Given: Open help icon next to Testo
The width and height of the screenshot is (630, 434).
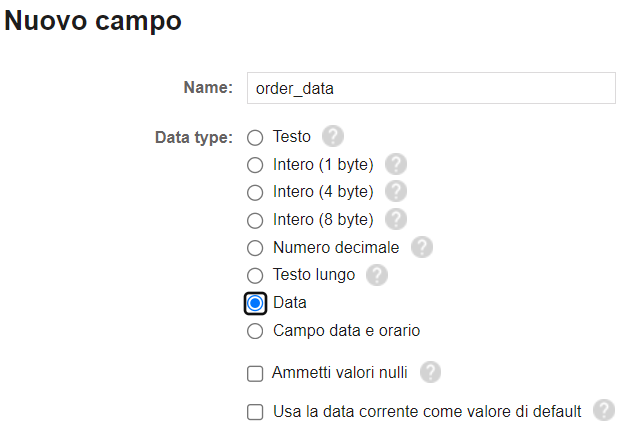Looking at the screenshot, I should [x=333, y=137].
